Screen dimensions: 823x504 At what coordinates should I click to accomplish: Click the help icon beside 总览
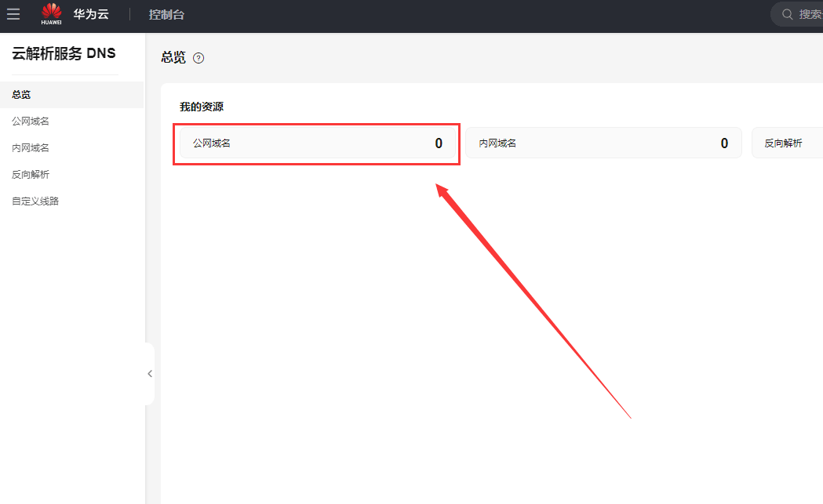pyautogui.click(x=198, y=58)
